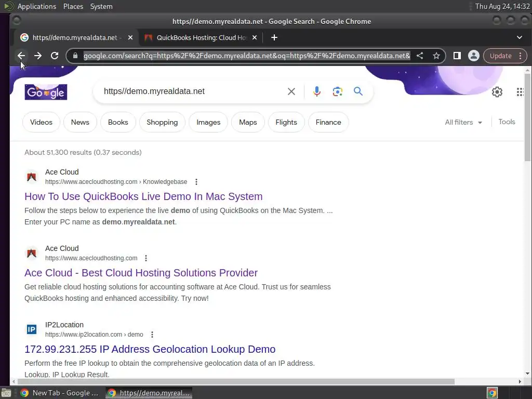The height and width of the screenshot is (399, 532).
Task: Reload the current page
Action: pos(54,56)
